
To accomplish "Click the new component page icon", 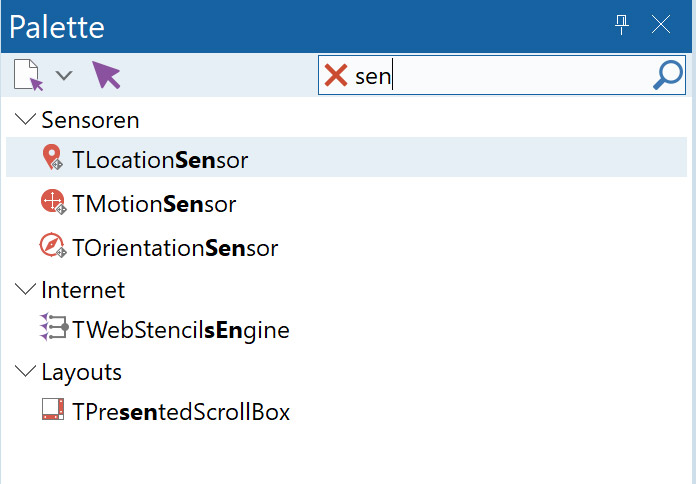I will point(29,75).
